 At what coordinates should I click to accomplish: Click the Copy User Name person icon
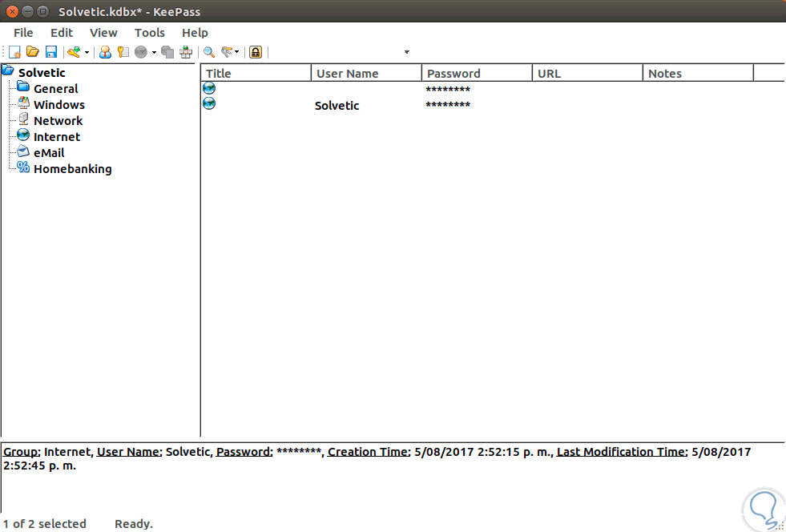pos(105,51)
